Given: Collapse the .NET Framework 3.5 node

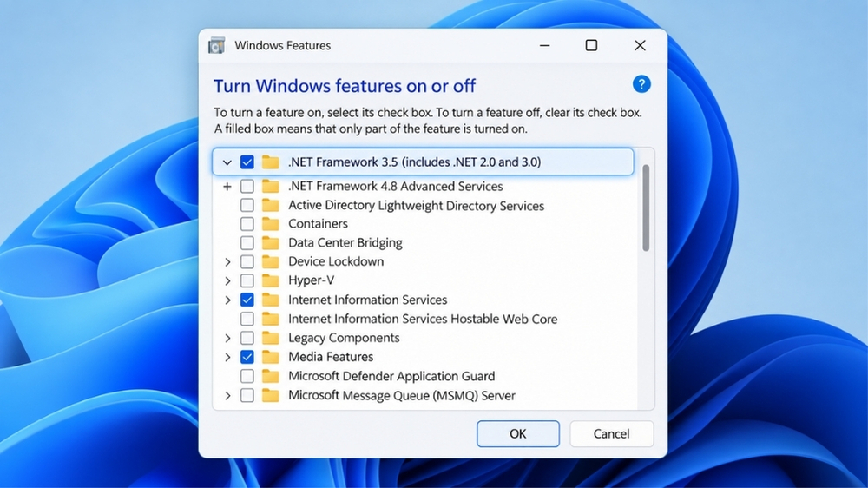Looking at the screenshot, I should click(x=227, y=162).
